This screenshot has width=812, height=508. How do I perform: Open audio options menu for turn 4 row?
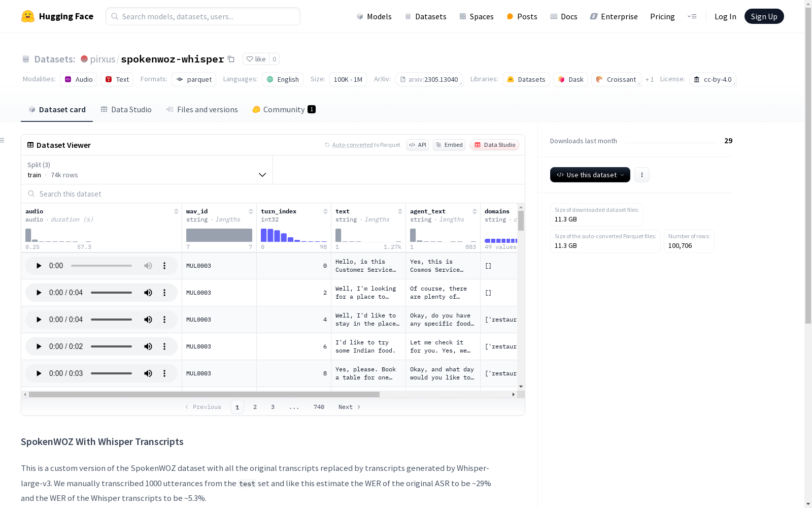(x=164, y=320)
